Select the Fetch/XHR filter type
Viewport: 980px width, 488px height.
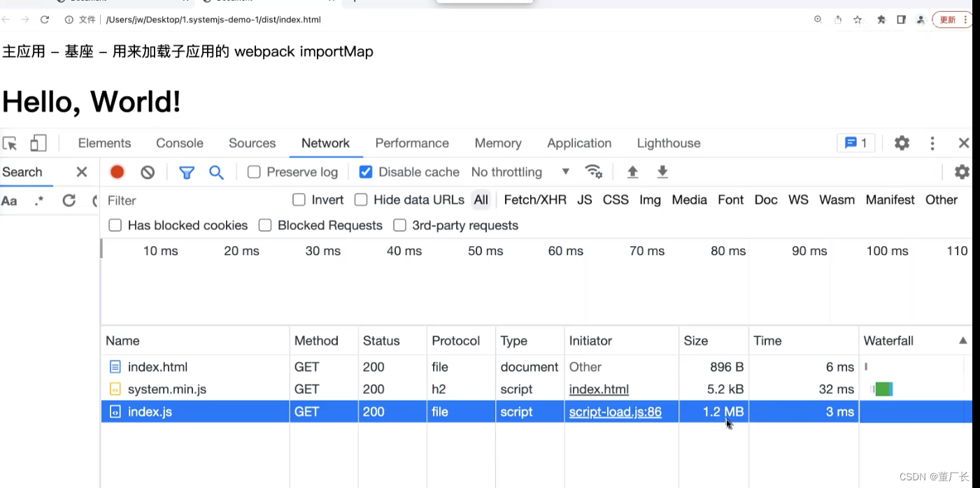(x=535, y=200)
